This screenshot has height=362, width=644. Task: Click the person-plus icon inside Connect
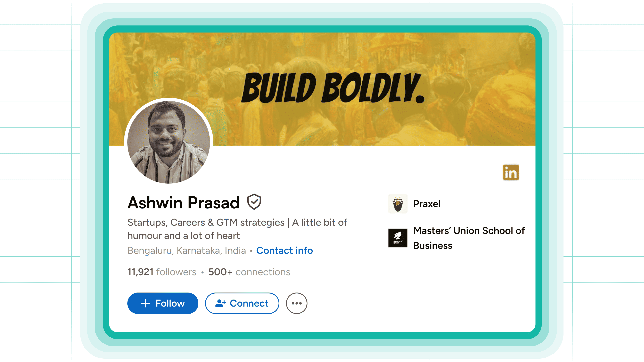pyautogui.click(x=221, y=303)
